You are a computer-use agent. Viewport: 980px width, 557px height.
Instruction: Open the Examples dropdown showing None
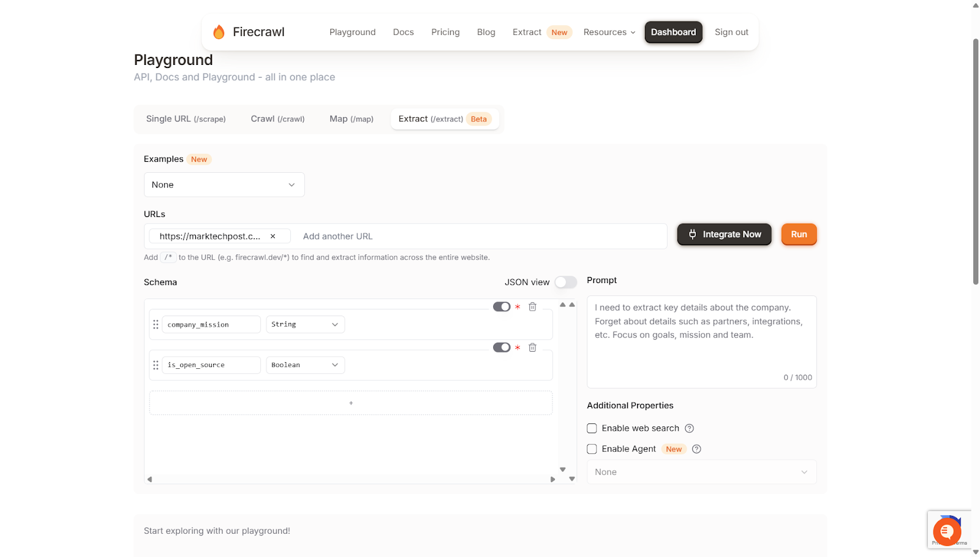[224, 185]
